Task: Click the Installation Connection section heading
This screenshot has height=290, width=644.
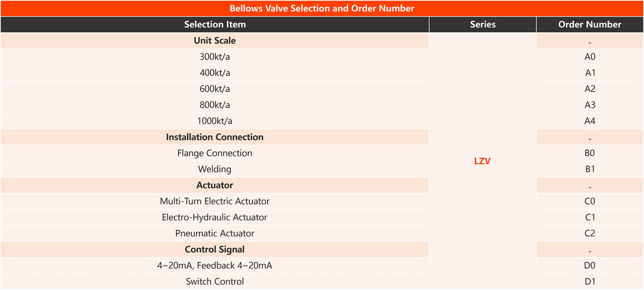Action: (x=215, y=137)
